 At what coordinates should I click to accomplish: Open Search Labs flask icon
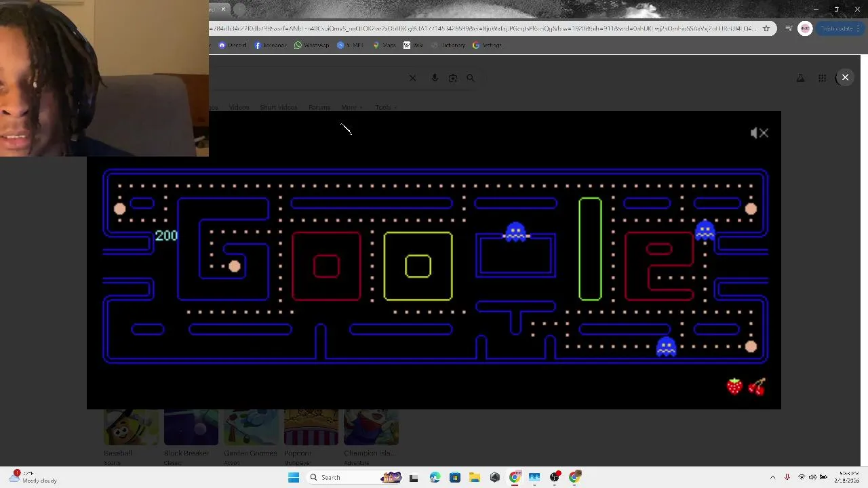tap(800, 78)
